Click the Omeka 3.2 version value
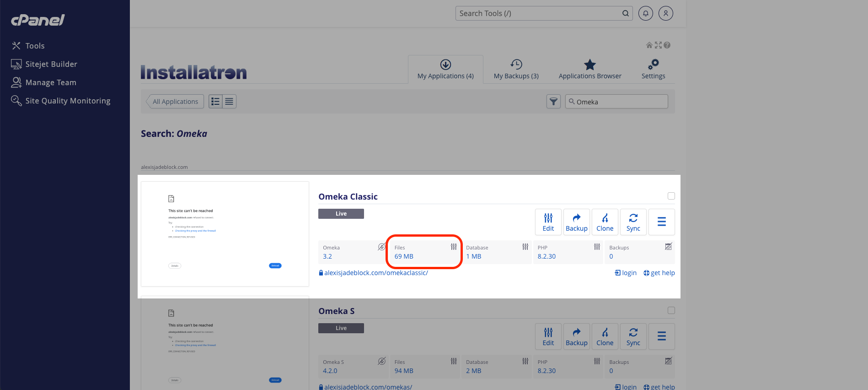This screenshot has width=868, height=390. [x=327, y=256]
